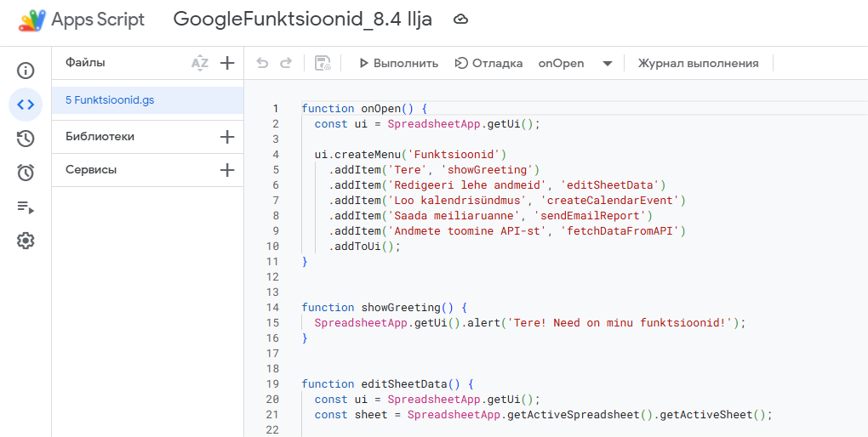Click the undo arrow in toolbar
The width and height of the screenshot is (868, 437).
262,63
